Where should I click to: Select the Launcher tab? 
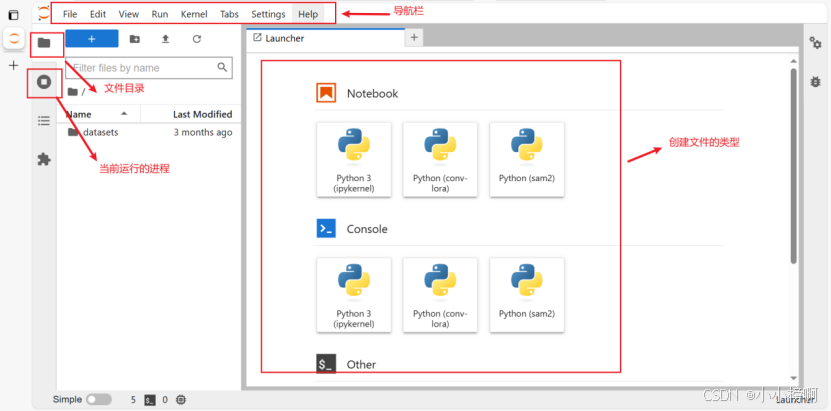(x=325, y=38)
